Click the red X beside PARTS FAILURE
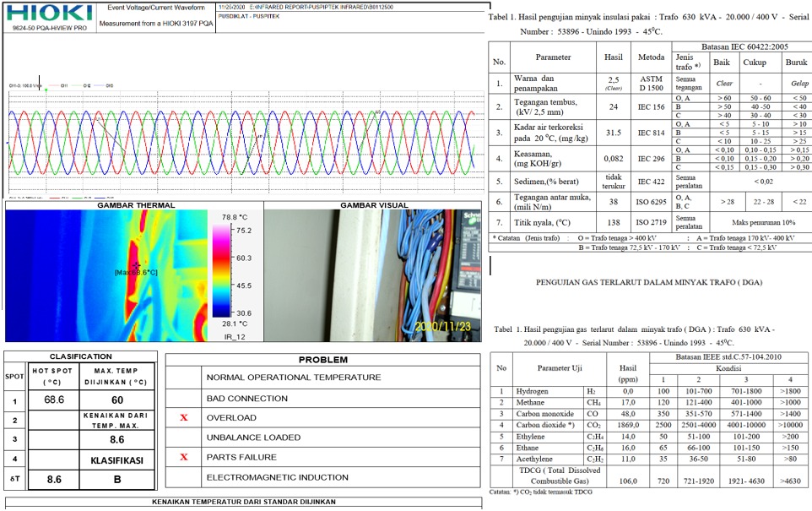This screenshot has width=812, height=511. coord(183,458)
